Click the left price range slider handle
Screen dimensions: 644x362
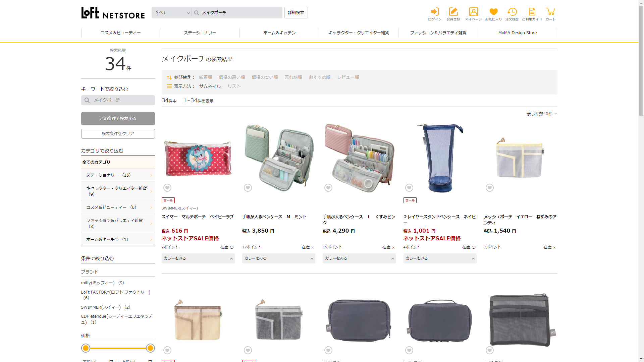pos(86,348)
